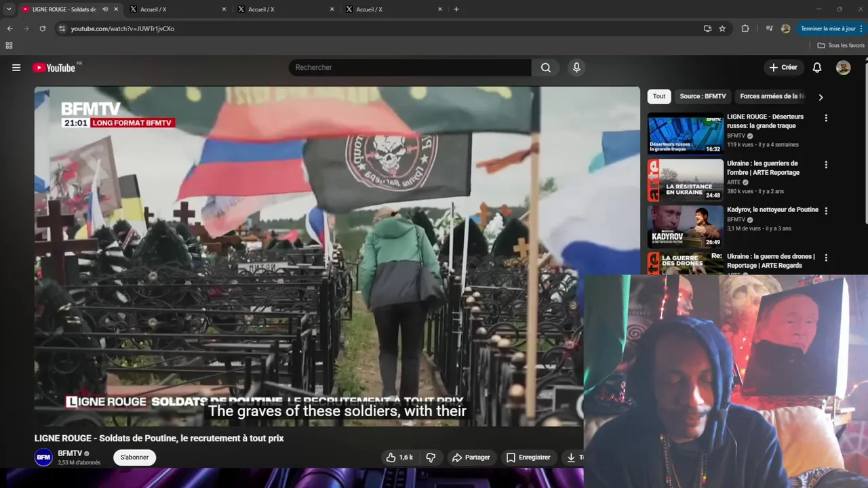Open the apps grid in bookmarks bar
868x488 pixels.
(9, 45)
